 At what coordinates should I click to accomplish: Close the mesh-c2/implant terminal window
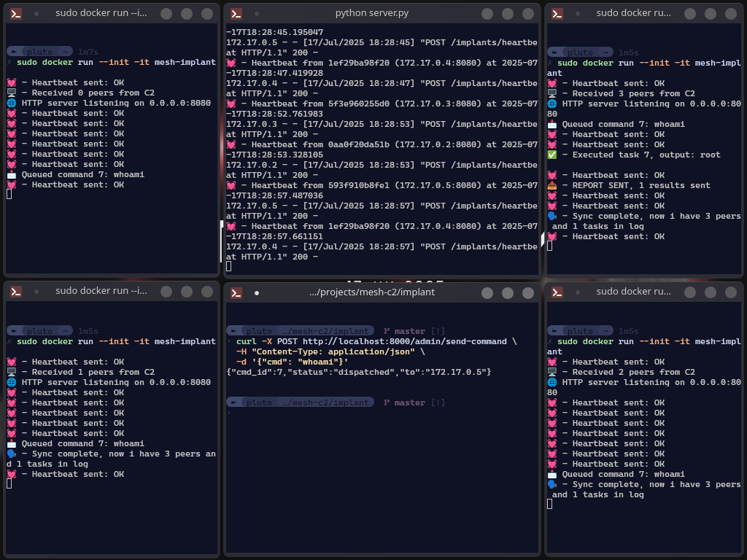click(x=528, y=293)
